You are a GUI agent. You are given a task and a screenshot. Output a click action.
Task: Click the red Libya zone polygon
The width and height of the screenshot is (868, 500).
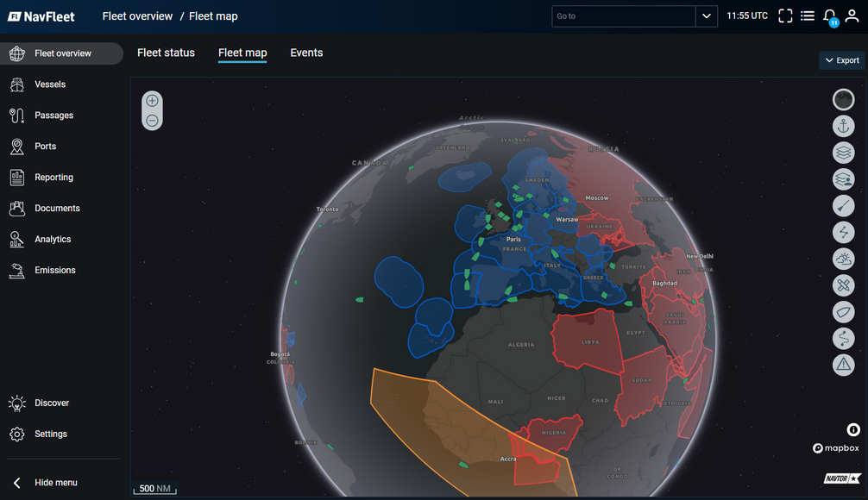pos(587,343)
